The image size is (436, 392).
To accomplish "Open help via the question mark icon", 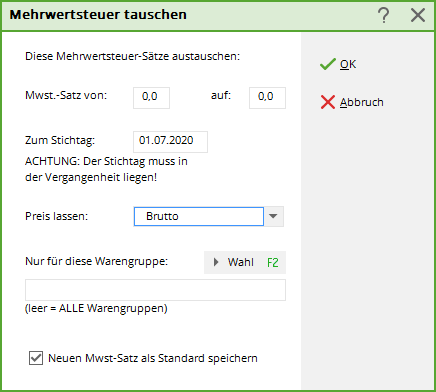I will (x=384, y=15).
